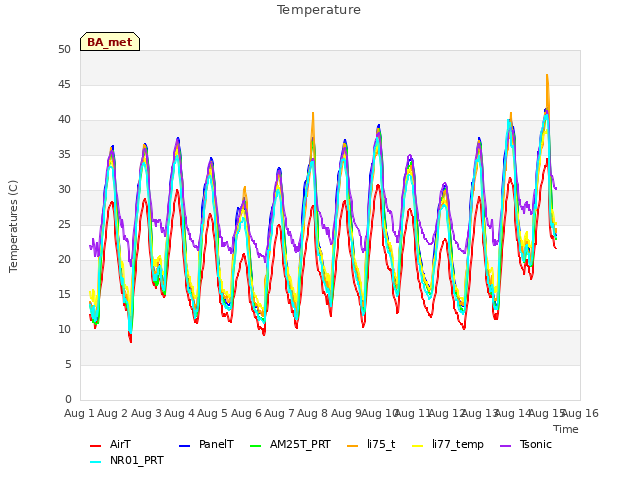This screenshot has height=480, width=640.
Task: Click the Aug 6 x-axis label
Action: (x=246, y=413)
